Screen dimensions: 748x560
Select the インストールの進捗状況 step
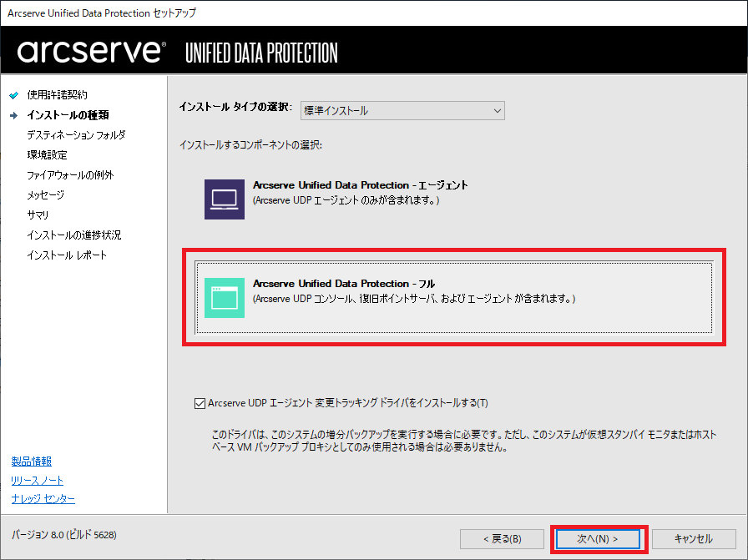point(74,235)
